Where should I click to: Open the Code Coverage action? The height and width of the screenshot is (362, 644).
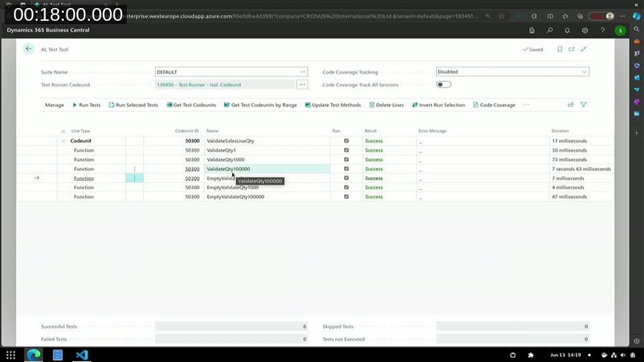point(494,105)
